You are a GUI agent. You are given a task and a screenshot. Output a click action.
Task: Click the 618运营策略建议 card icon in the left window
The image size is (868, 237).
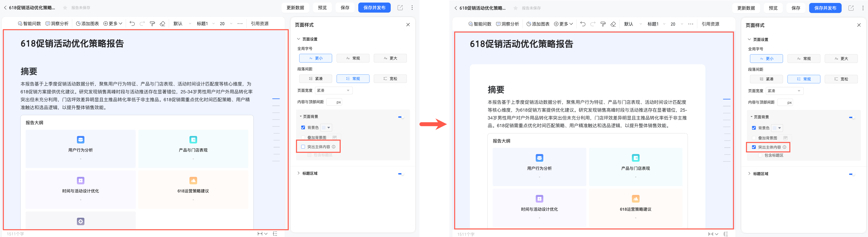193,180
